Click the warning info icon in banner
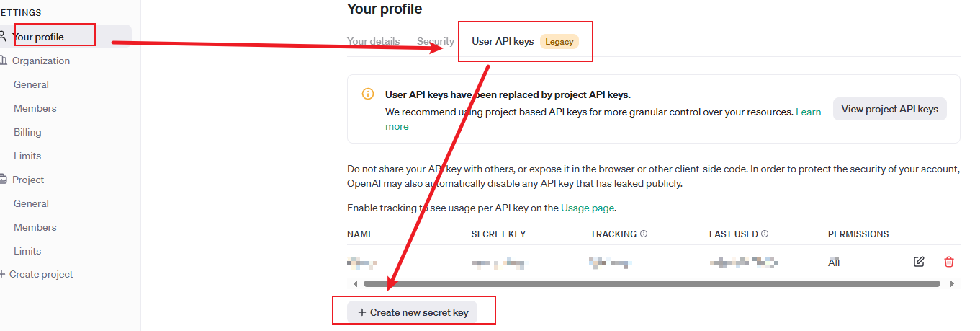 [368, 94]
